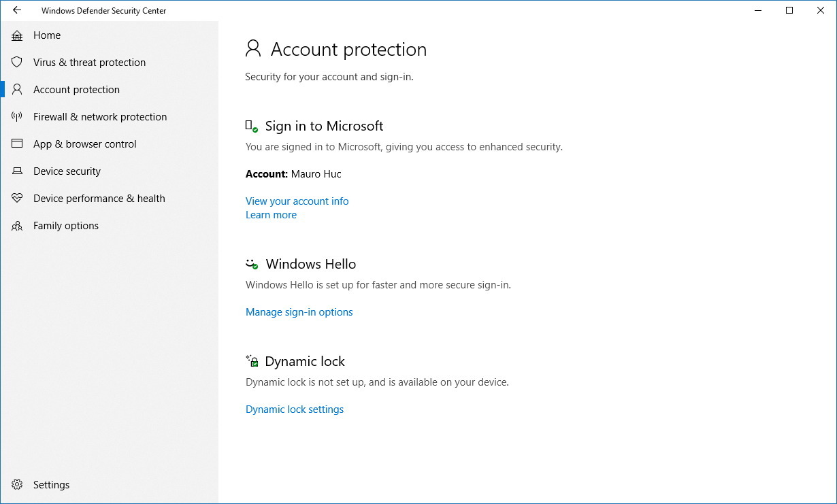Click the 'Dynamic lock is not set up' description

pyautogui.click(x=377, y=382)
